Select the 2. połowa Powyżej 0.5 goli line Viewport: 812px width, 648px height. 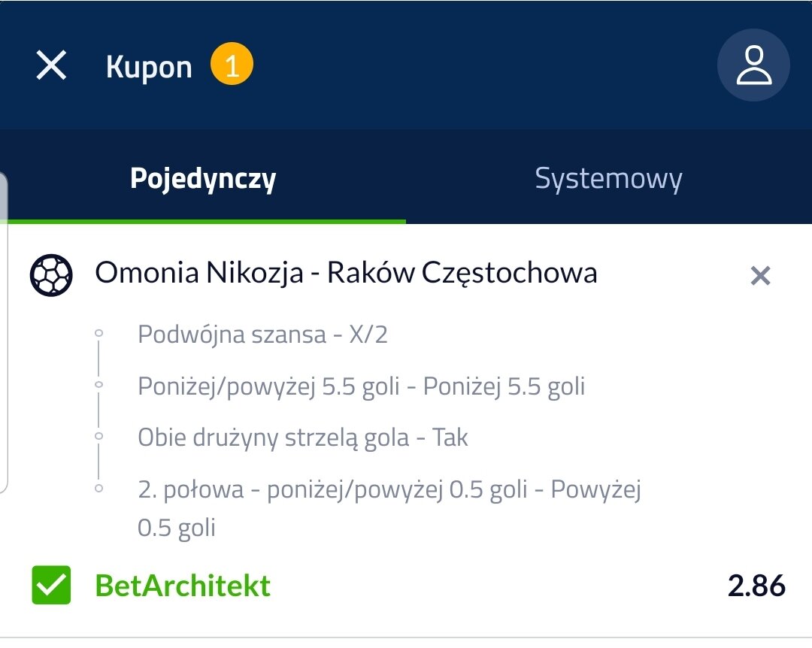point(389,490)
